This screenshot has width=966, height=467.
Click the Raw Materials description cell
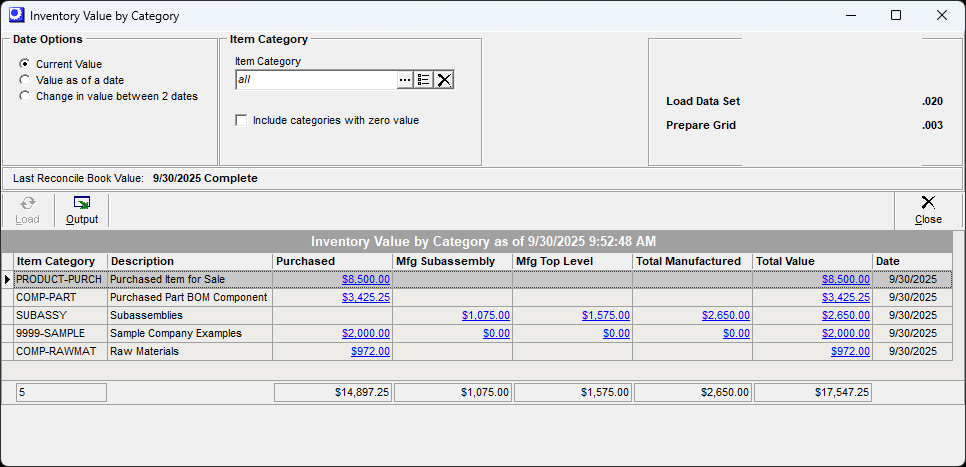(190, 351)
